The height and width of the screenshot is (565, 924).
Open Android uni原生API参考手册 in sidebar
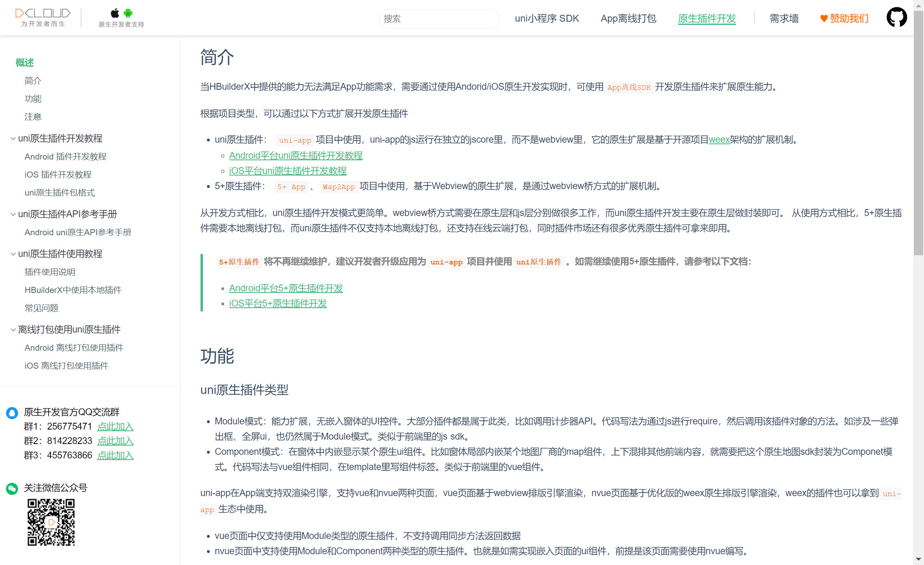78,232
